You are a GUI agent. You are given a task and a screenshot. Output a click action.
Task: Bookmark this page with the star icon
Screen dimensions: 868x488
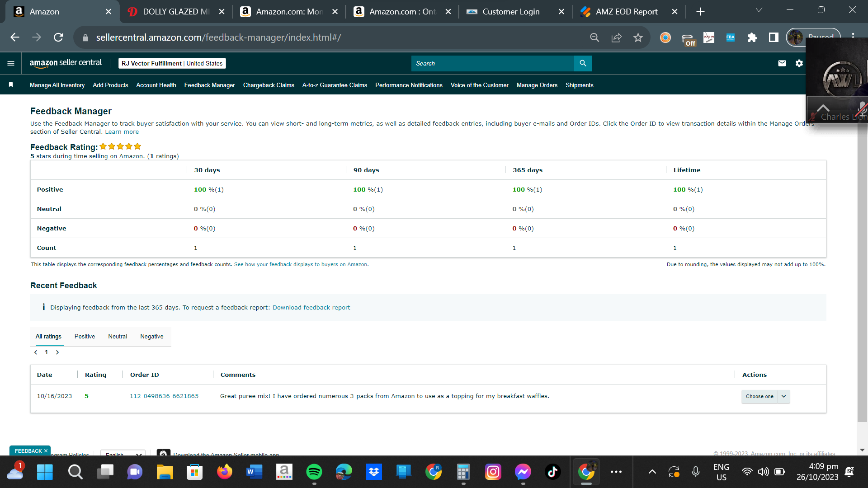(638, 38)
